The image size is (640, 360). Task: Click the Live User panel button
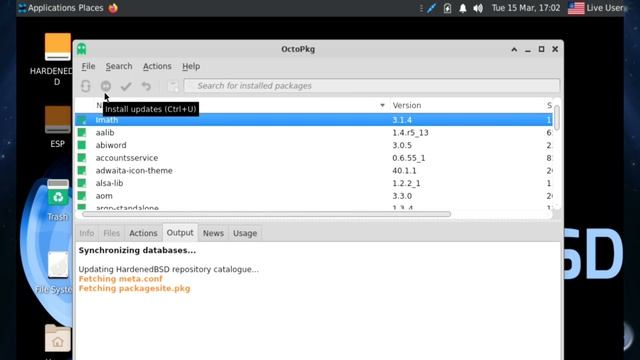[604, 8]
